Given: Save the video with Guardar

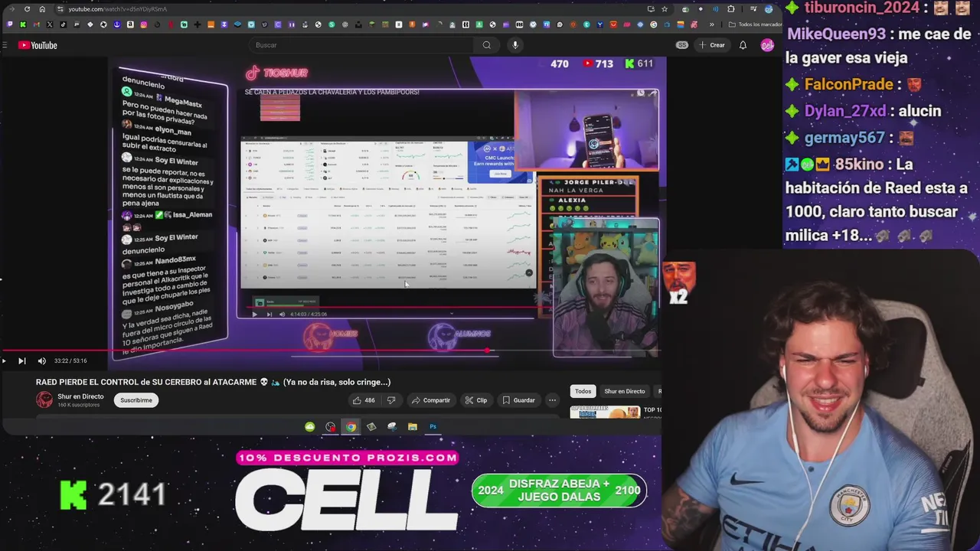Looking at the screenshot, I should [518, 400].
